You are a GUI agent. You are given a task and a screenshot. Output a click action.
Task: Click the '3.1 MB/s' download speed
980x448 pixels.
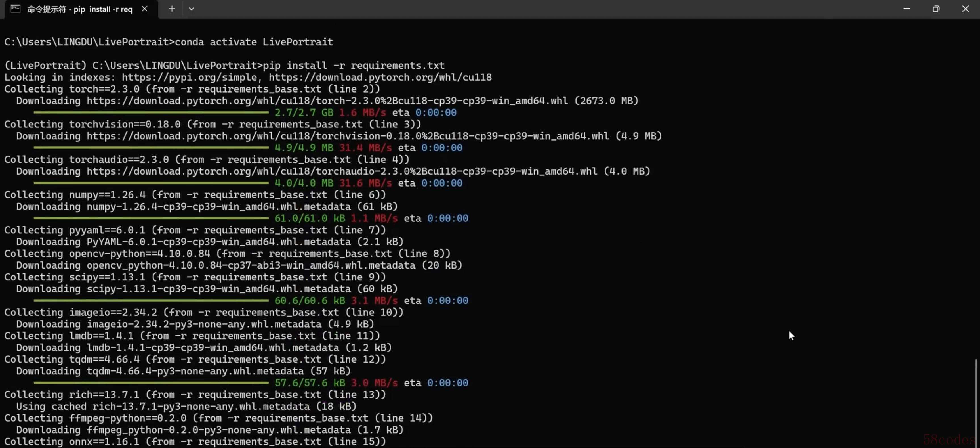[x=374, y=301]
